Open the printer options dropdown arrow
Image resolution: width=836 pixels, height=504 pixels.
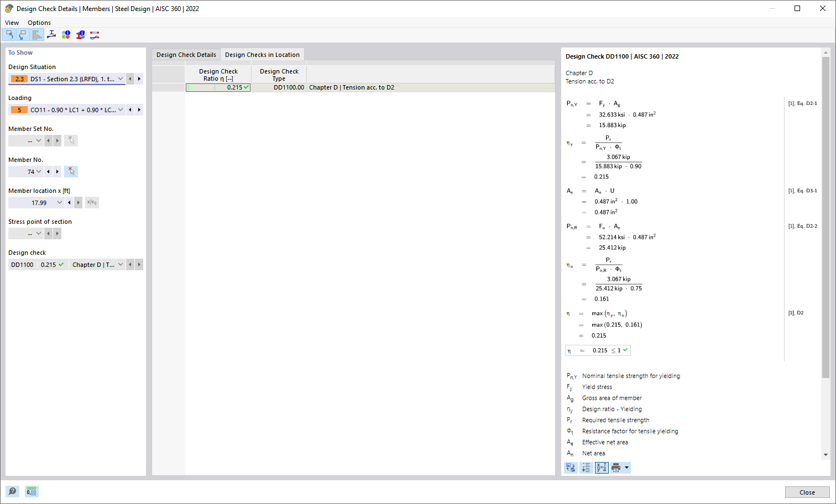click(x=626, y=468)
